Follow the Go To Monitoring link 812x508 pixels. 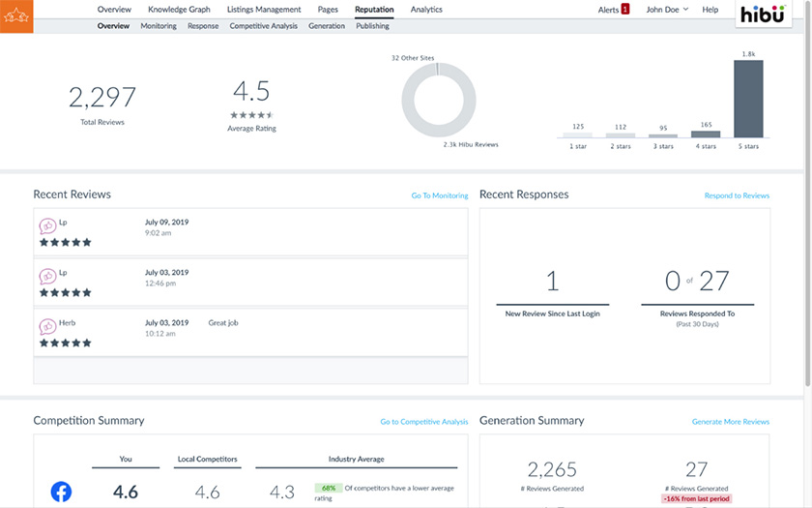coord(440,195)
